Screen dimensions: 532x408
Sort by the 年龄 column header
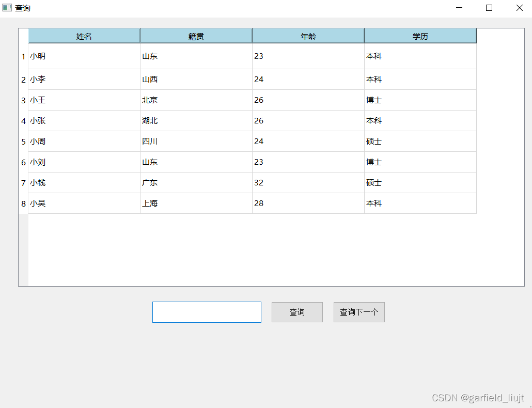(x=308, y=35)
